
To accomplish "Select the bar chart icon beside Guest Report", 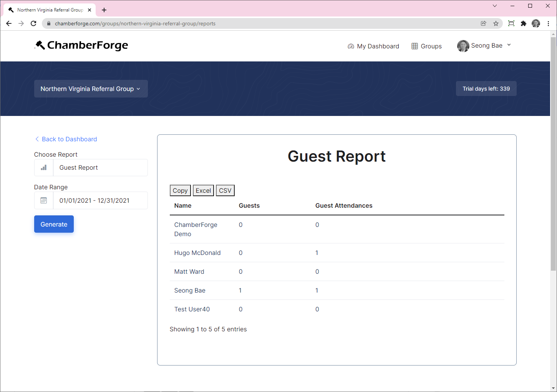I will (x=43, y=167).
